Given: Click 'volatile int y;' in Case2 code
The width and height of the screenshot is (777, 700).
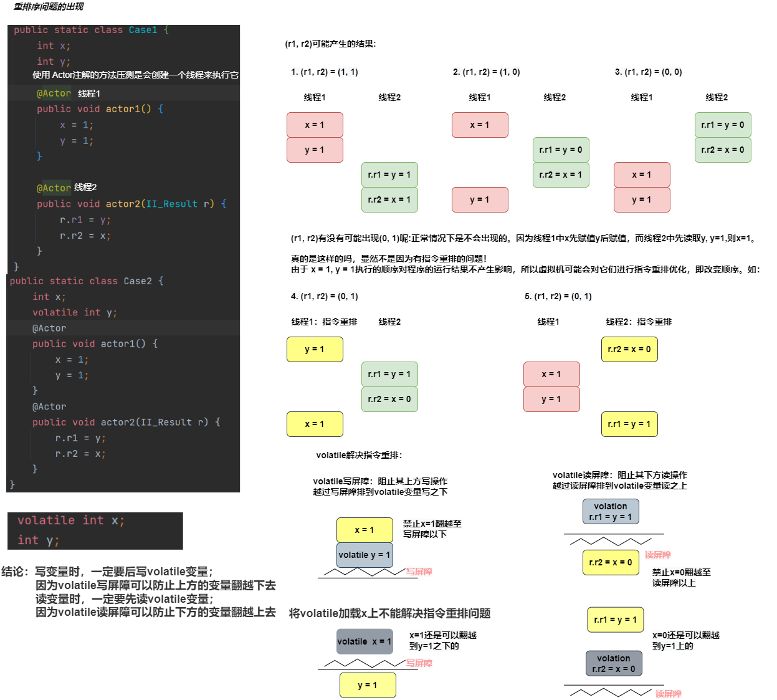Looking at the screenshot, I should click(x=75, y=312).
